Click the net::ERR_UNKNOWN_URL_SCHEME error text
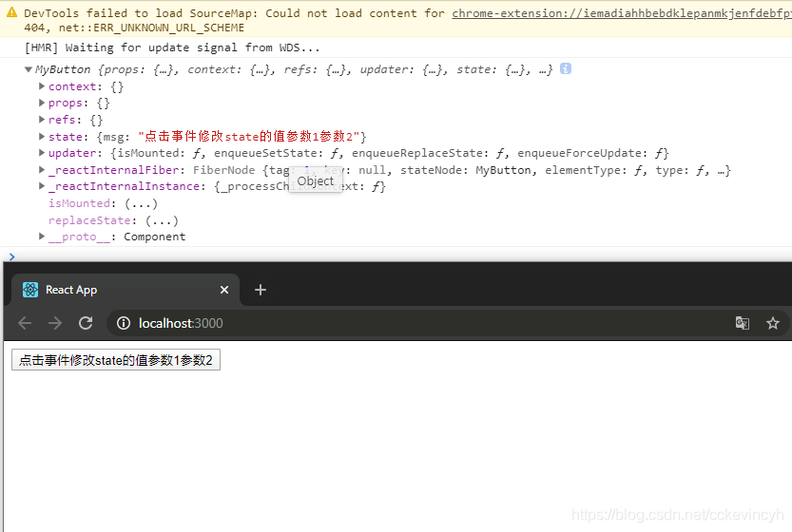The height and width of the screenshot is (532, 792). click(x=151, y=28)
